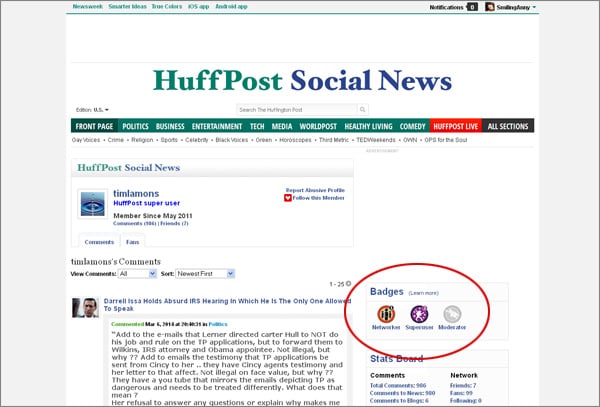This screenshot has width=600, height=407.
Task: Open the Business section
Action: point(170,126)
